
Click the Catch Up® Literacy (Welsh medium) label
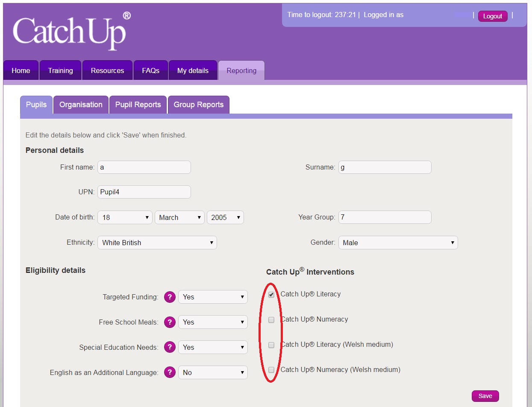[x=337, y=344]
